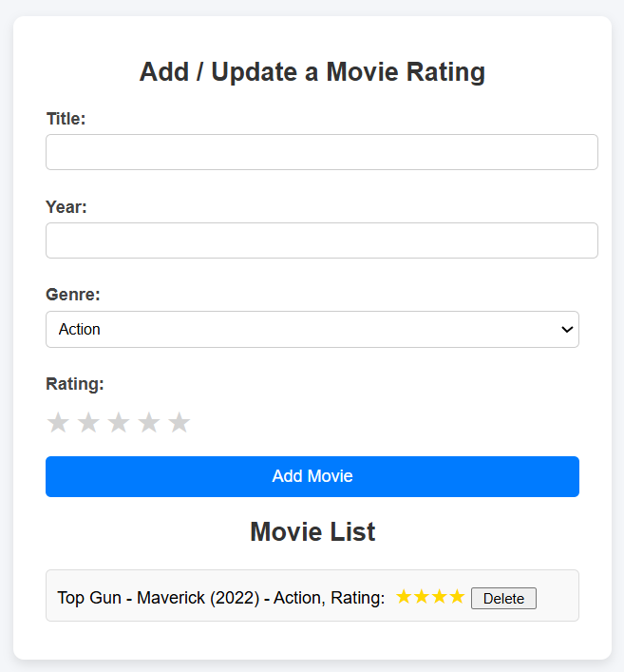Image resolution: width=624 pixels, height=672 pixels.
Task: Select the fourth rating star
Action: point(149,423)
